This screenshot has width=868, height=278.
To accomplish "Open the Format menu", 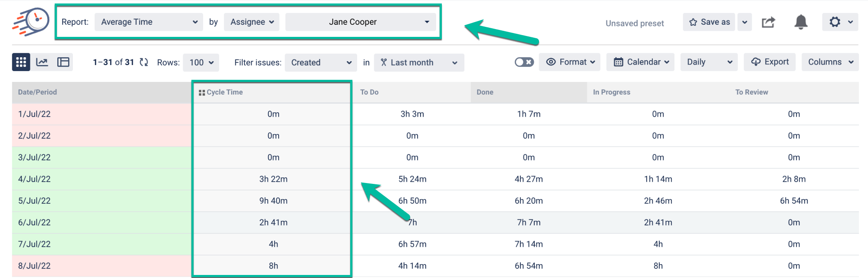I will [x=570, y=62].
